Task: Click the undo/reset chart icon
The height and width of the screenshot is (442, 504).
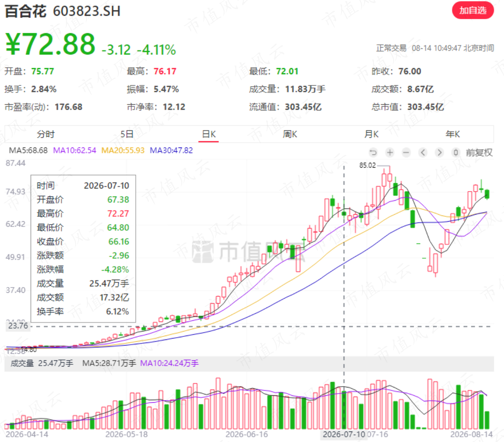Action: coord(373,152)
